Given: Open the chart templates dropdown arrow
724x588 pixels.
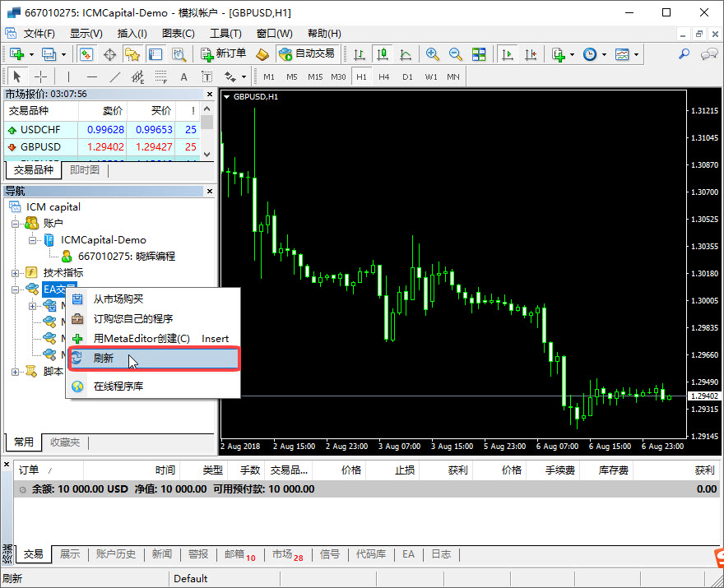Looking at the screenshot, I should (637, 54).
